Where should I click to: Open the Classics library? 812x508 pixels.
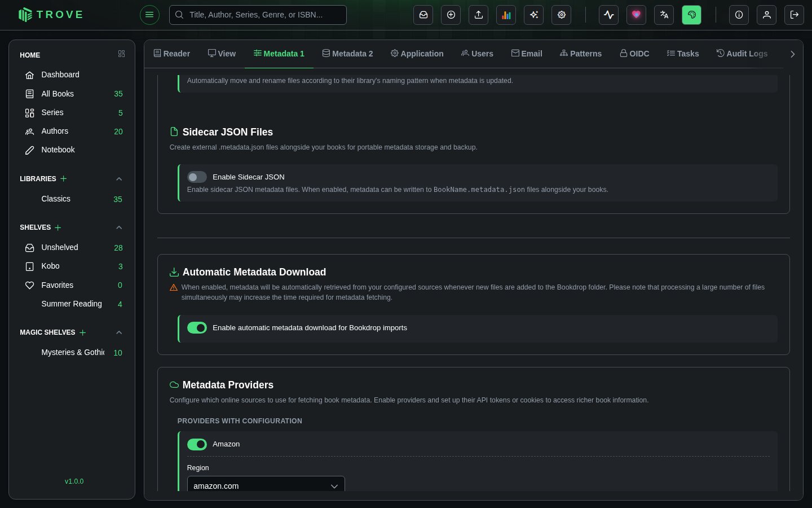click(x=72, y=199)
